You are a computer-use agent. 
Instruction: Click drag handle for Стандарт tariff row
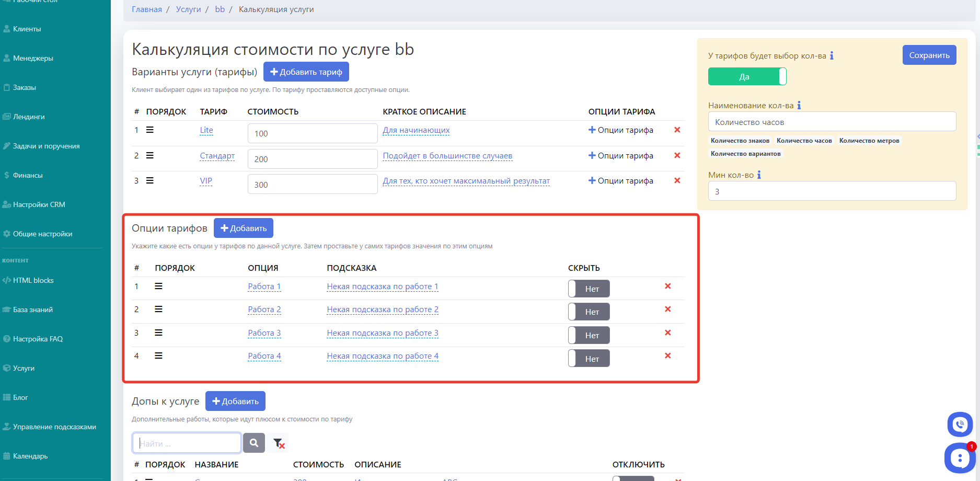click(150, 155)
